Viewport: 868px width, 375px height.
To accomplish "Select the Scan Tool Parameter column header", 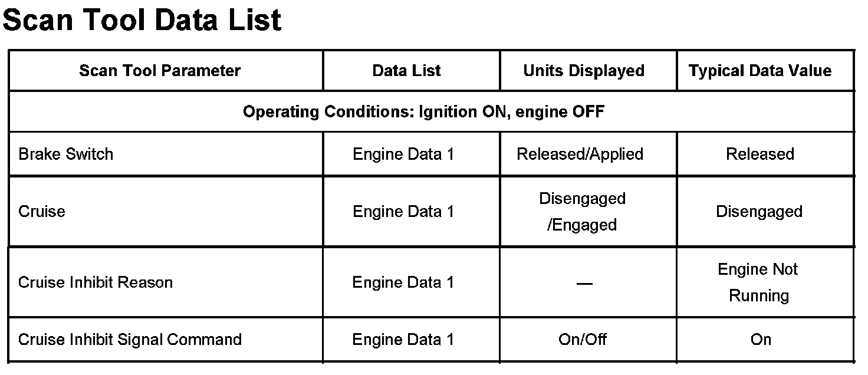I will [160, 71].
